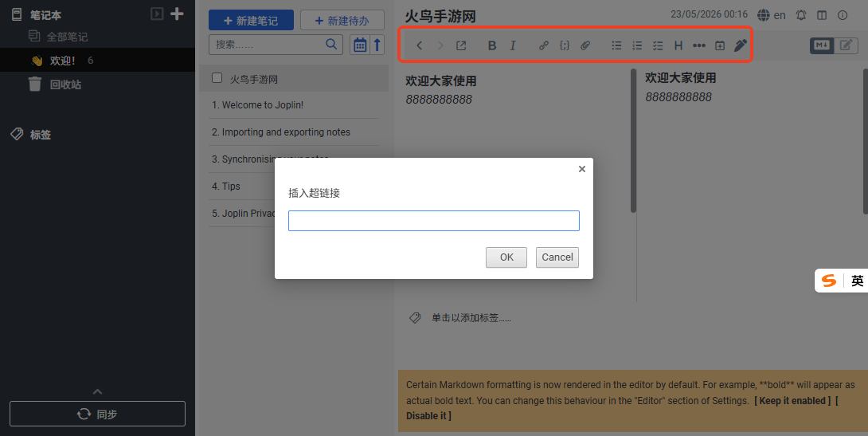Screen dimensions: 868x436
Task: Click the tag icon below the editor
Action: coord(415,318)
